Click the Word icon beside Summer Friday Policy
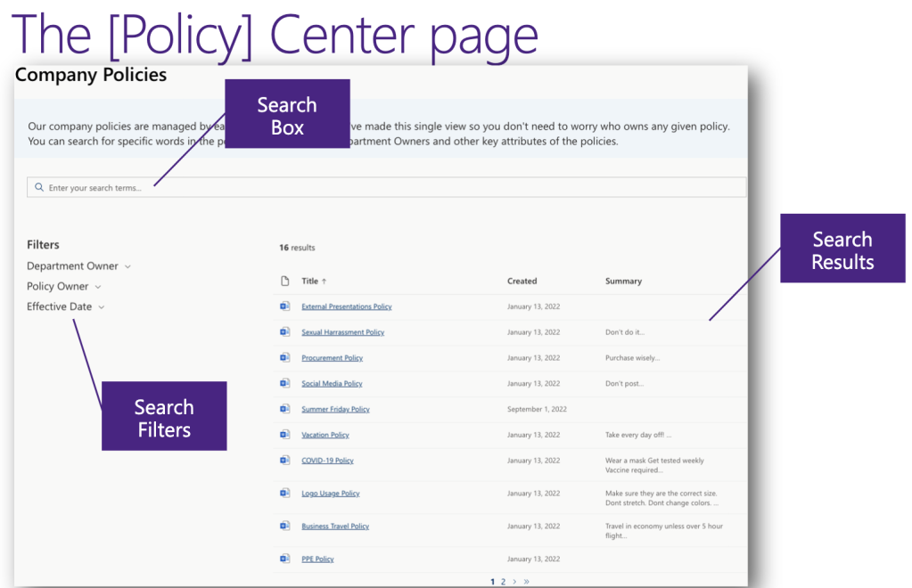 point(284,409)
